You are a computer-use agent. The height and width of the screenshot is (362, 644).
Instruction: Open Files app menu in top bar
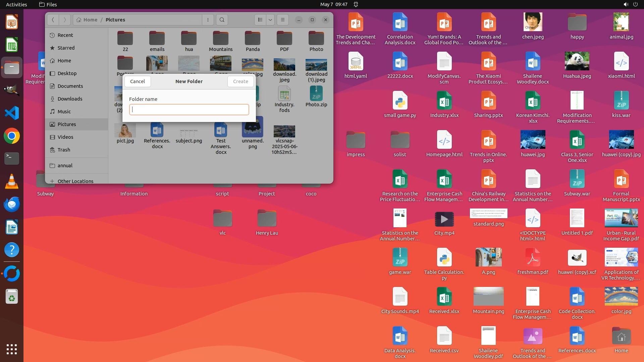tap(48, 4)
